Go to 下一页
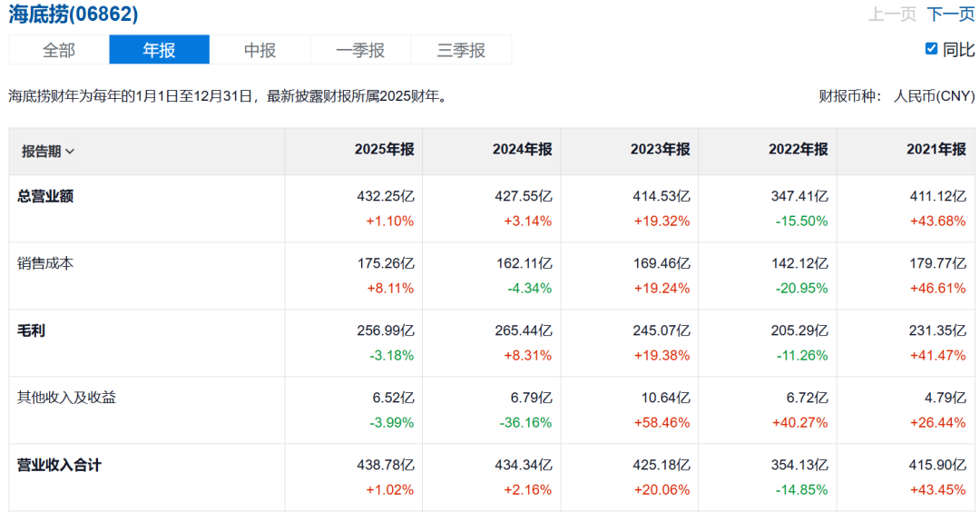Screen dimensions: 980x512 pyautogui.click(x=950, y=15)
